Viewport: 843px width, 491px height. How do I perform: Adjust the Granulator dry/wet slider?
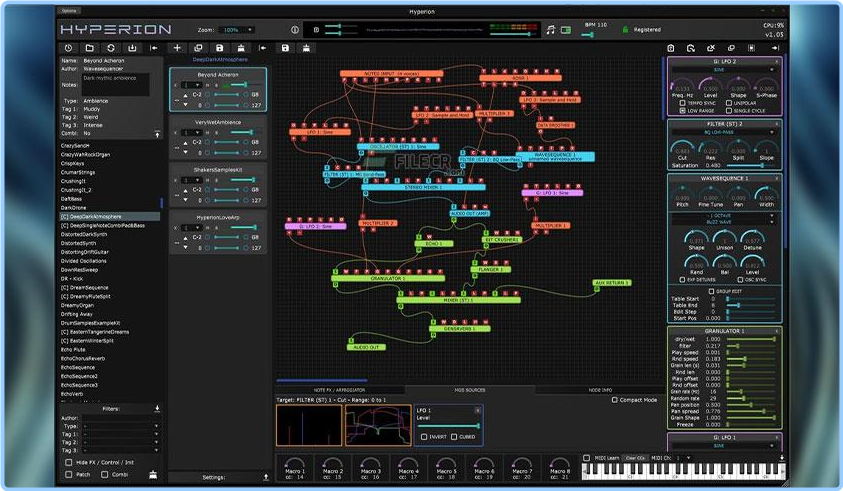tap(751, 339)
